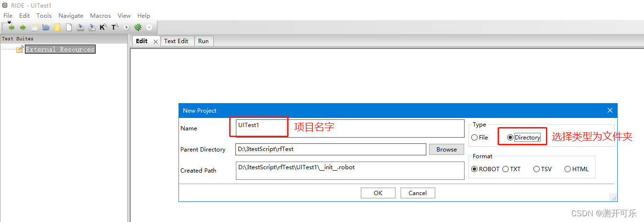Close the New Project dialog
The width and height of the screenshot is (644, 222).
(x=610, y=110)
